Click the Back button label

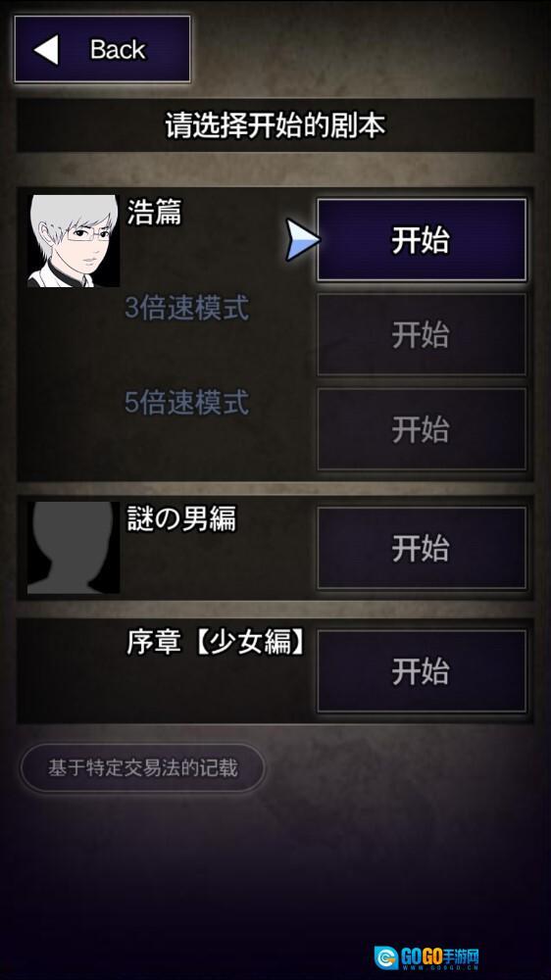coord(118,50)
